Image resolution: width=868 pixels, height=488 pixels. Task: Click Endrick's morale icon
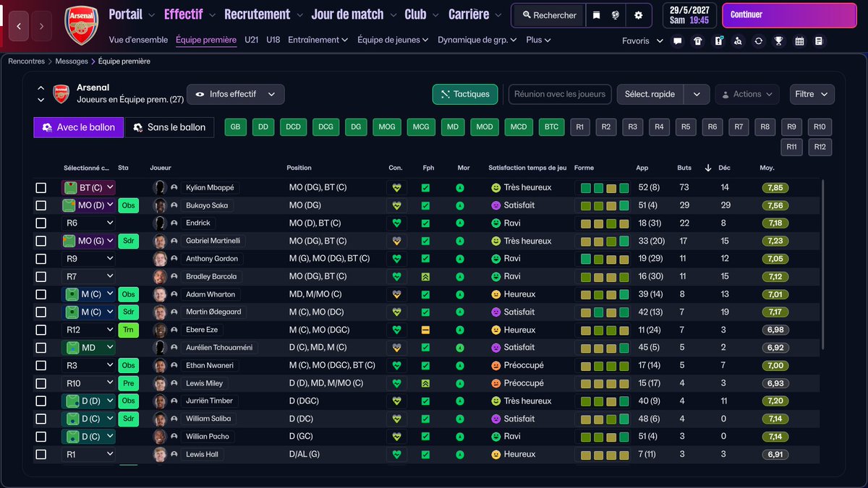[460, 223]
